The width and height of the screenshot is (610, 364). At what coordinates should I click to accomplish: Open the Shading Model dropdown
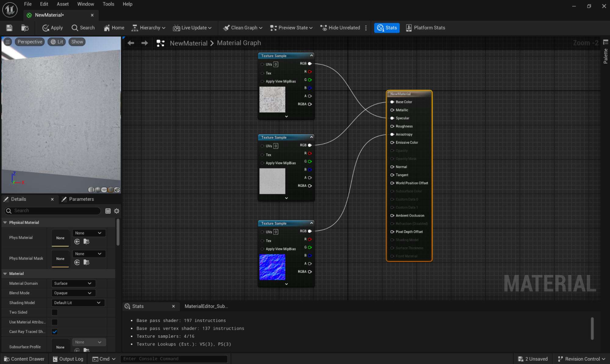click(x=78, y=303)
